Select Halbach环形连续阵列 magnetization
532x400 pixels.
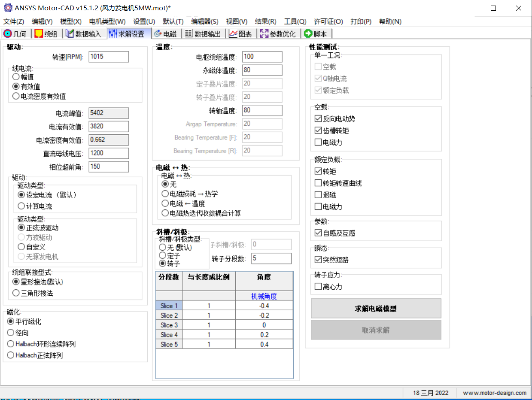[11, 344]
